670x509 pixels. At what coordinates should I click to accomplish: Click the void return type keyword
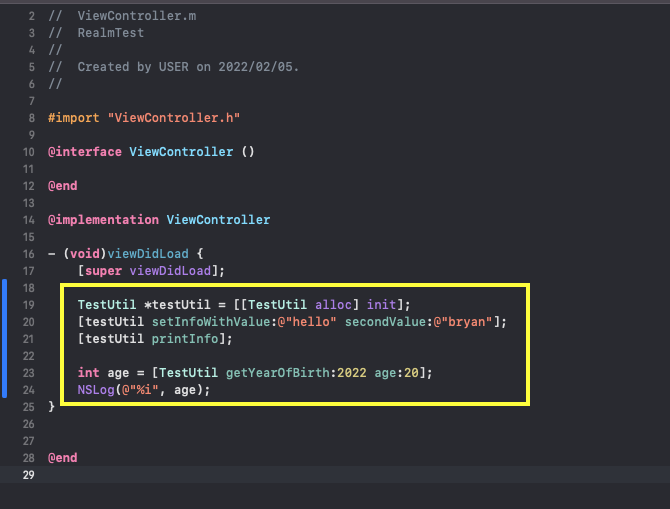[x=85, y=254]
